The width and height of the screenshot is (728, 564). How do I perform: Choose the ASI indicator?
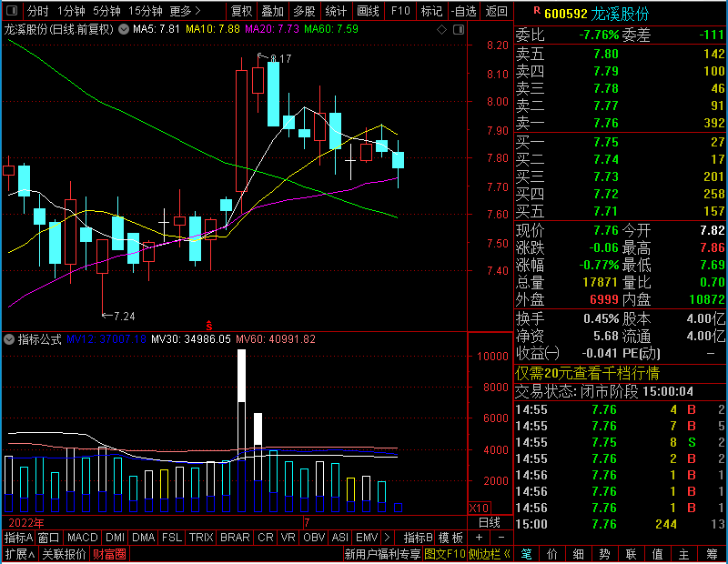339,538
